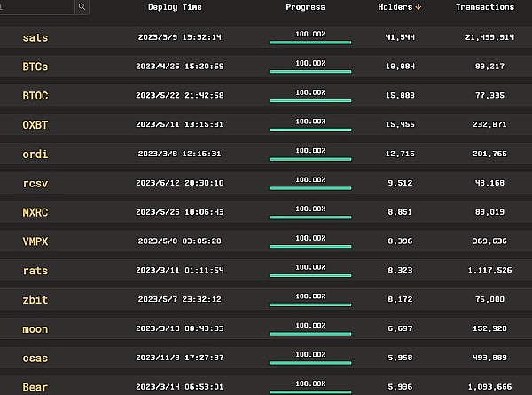
Task: Open the zbit token
Action: (x=35, y=300)
